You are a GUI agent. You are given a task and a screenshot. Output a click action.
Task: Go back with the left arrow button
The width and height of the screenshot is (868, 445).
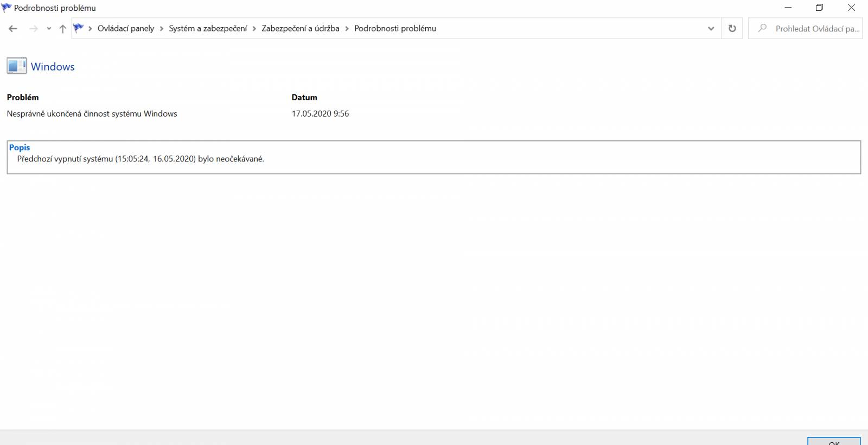(x=13, y=29)
